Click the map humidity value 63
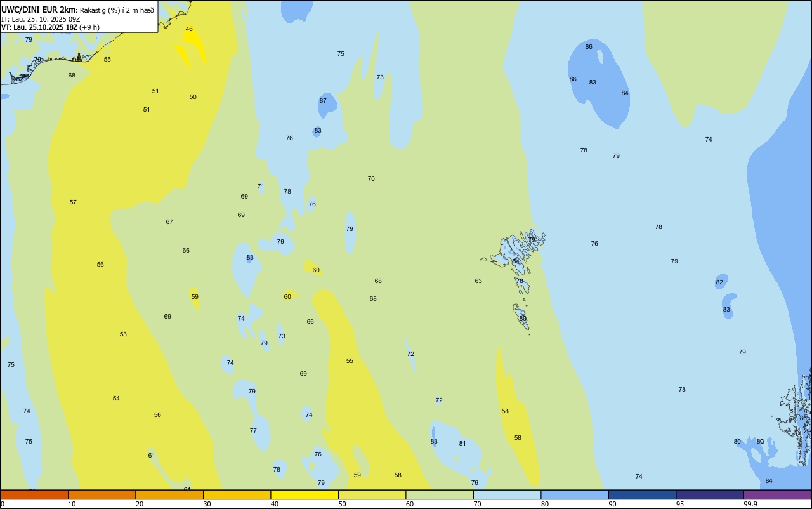 (x=478, y=281)
